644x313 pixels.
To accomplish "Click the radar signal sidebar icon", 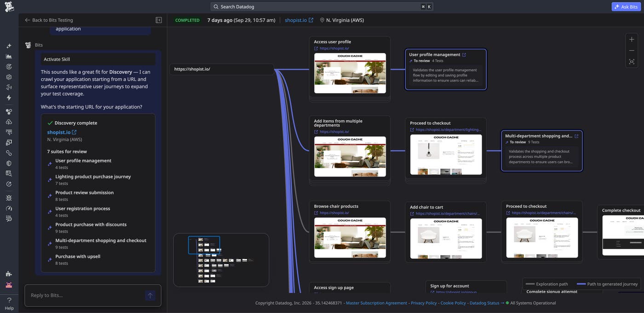I will click(9, 87).
